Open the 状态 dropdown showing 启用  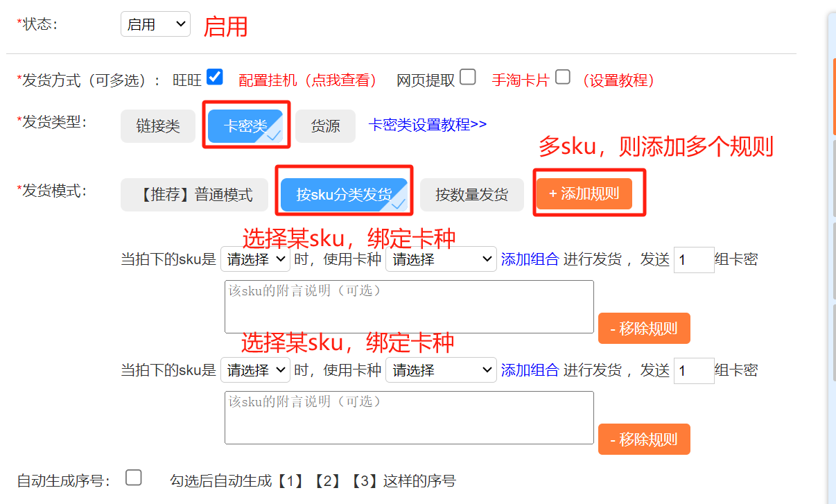[155, 24]
